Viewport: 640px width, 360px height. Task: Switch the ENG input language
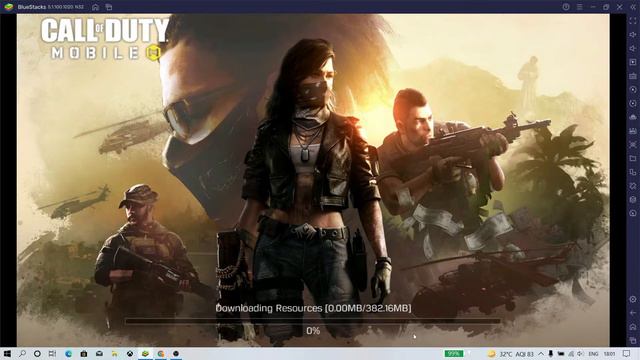593,354
